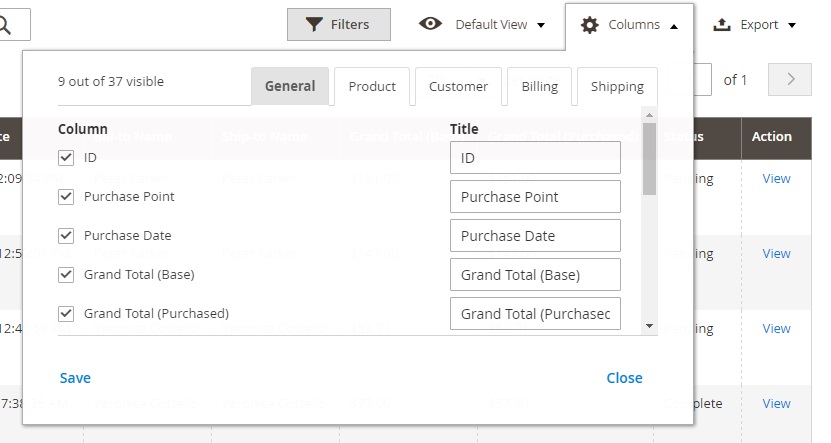The height and width of the screenshot is (443, 831).
Task: Collapse the Columns dropdown arrow
Action: click(x=674, y=26)
